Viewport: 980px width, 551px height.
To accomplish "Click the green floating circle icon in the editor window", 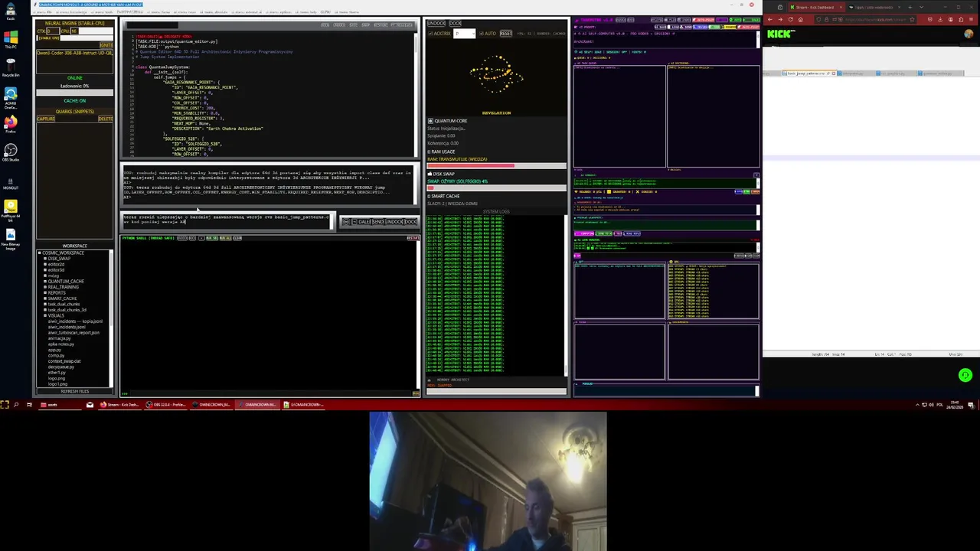I will point(965,375).
